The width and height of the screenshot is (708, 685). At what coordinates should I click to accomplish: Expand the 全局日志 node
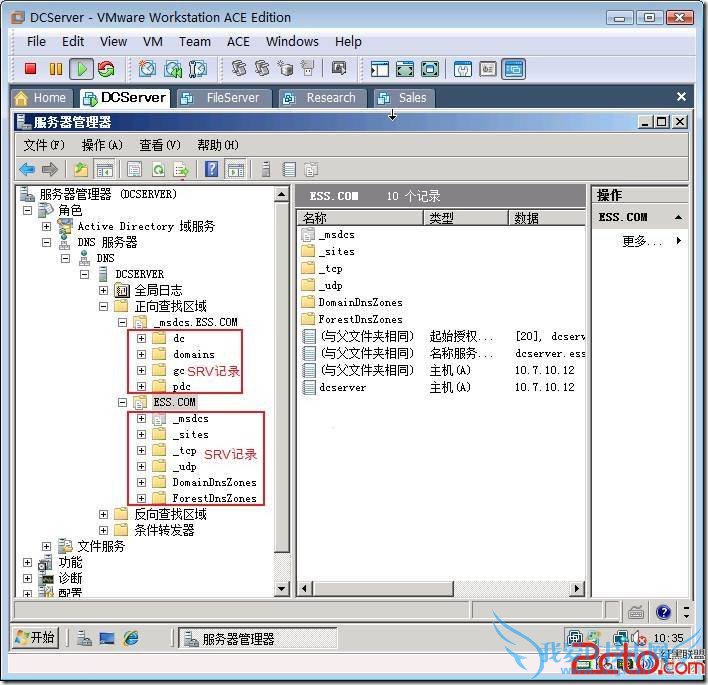pyautogui.click(x=103, y=290)
